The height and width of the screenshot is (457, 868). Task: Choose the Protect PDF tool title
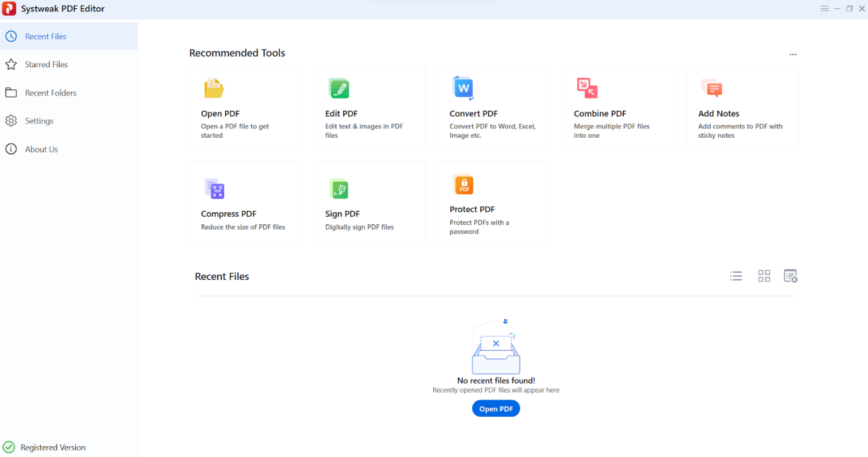(x=472, y=209)
